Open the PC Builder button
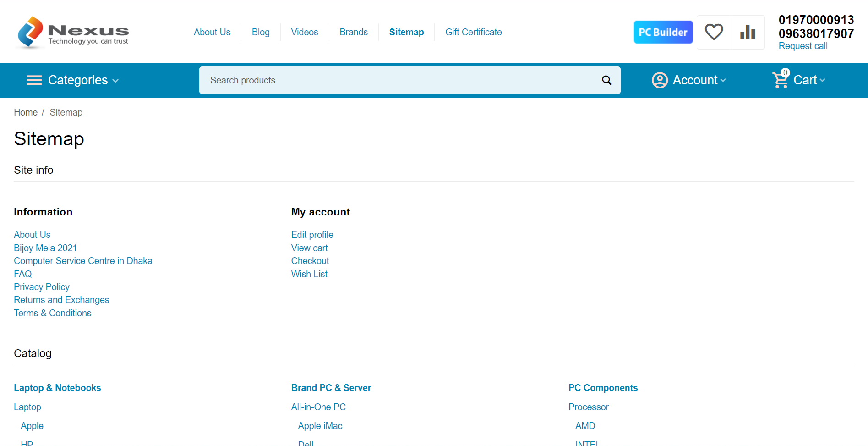 [x=663, y=32]
